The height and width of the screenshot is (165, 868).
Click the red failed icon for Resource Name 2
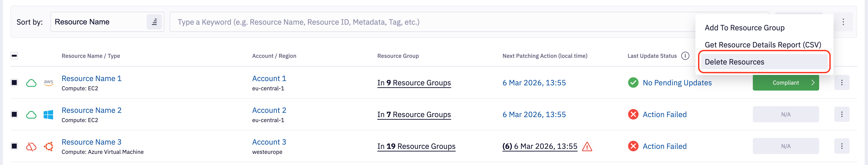(x=633, y=115)
